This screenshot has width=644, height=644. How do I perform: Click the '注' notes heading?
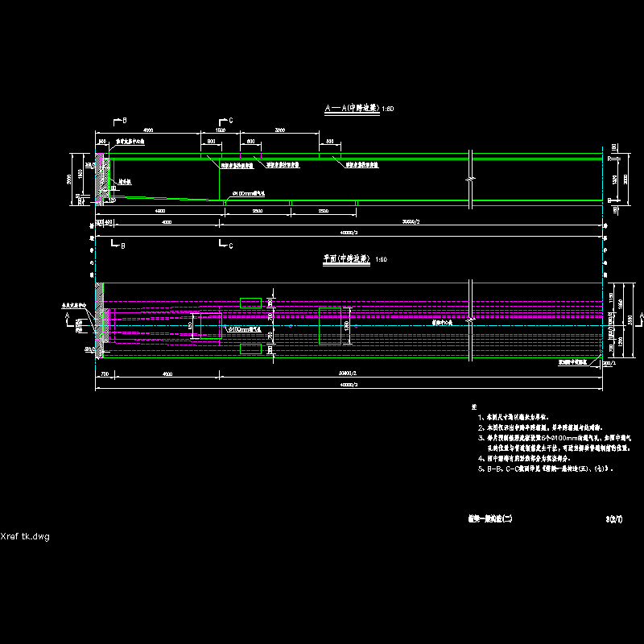click(x=474, y=407)
